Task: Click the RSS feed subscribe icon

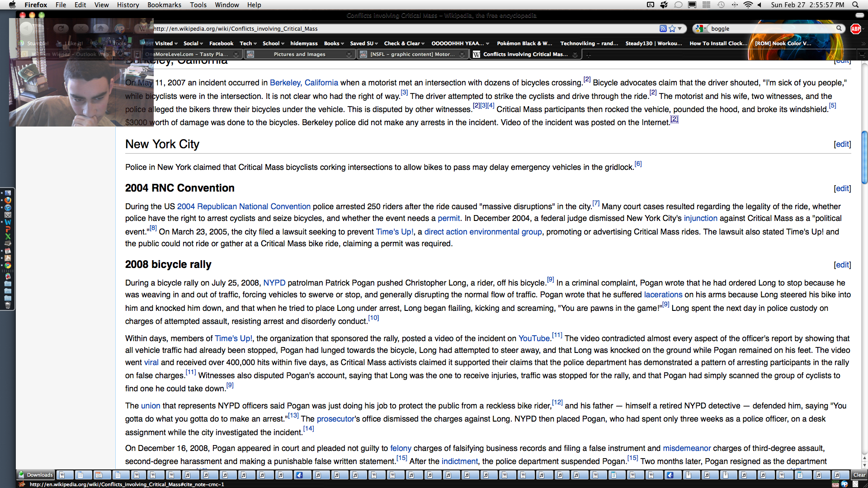Action: [x=663, y=28]
